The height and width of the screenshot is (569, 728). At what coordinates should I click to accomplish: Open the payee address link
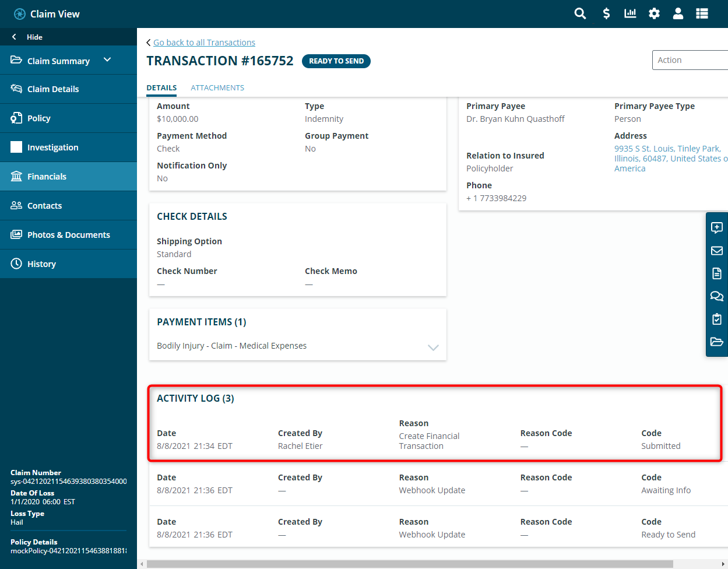667,159
